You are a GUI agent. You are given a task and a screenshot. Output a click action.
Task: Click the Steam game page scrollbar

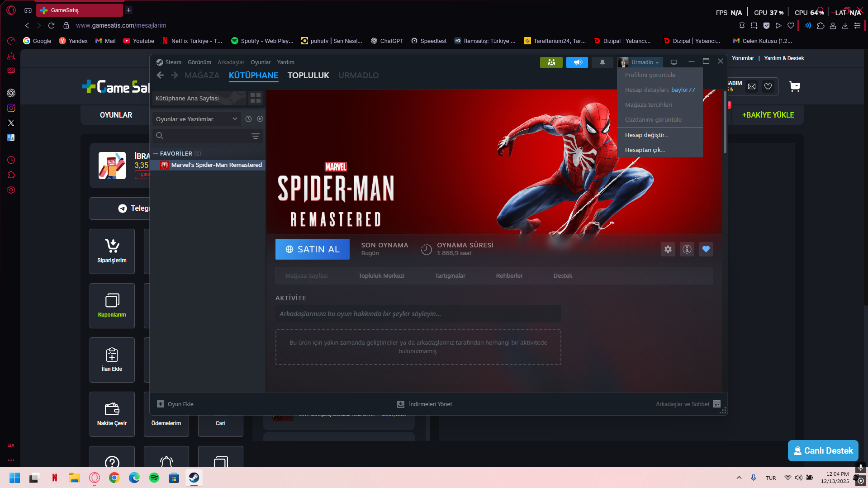pos(725,122)
